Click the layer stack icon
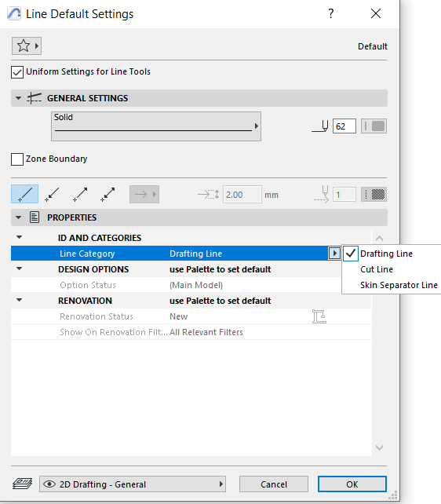 tap(23, 484)
